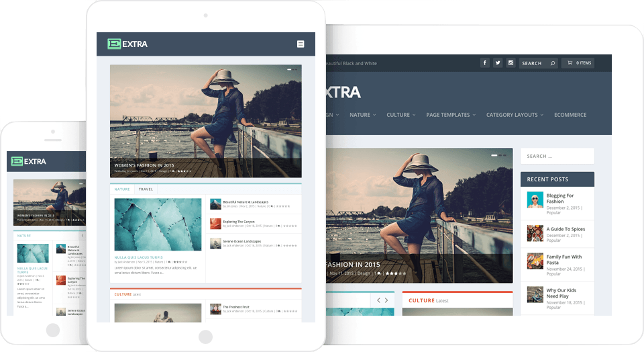Click the desktop slider pagination dots
The width and height of the screenshot is (644, 352).
tap(498, 155)
